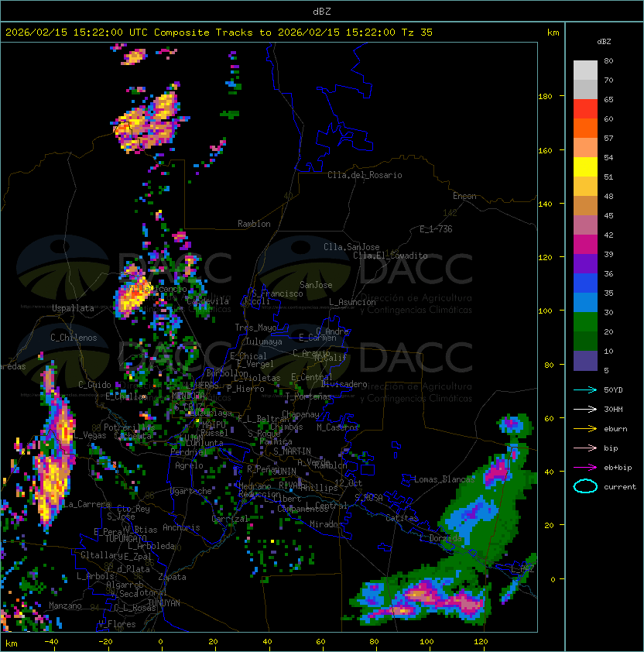Image resolution: width=644 pixels, height=652 pixels.
Task: Click the 'Manzano' map label
Action: (x=65, y=606)
